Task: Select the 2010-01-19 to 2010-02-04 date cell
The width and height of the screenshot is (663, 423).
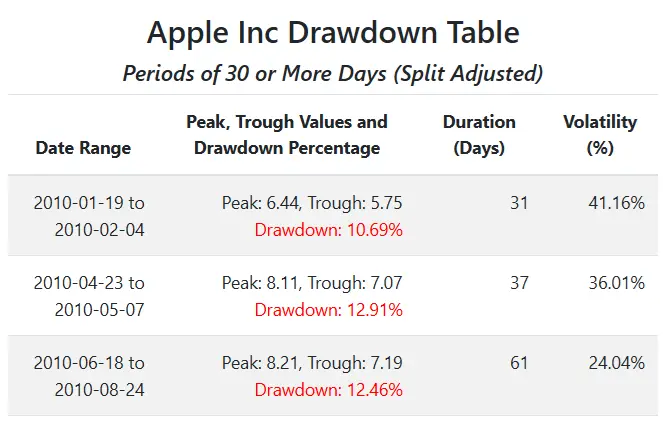Action: pos(89,216)
